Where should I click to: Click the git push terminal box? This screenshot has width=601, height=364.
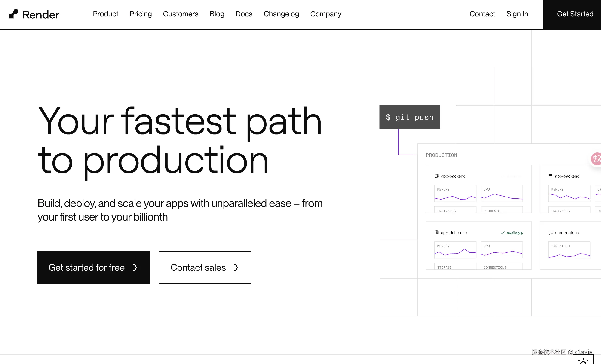tap(410, 117)
